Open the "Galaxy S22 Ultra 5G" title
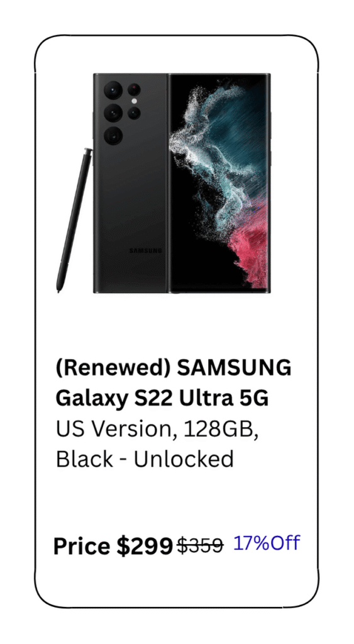Image resolution: width=354 pixels, height=644 pixels. point(162,398)
